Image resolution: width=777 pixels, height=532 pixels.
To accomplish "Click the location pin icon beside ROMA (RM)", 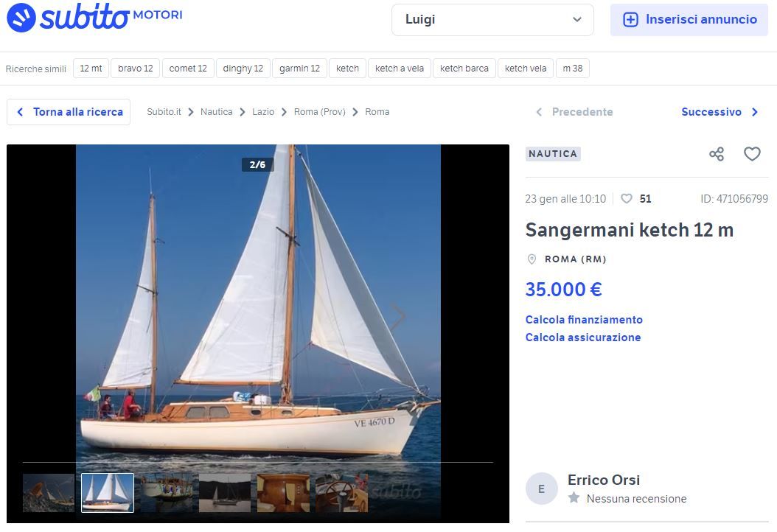I will [x=532, y=259].
